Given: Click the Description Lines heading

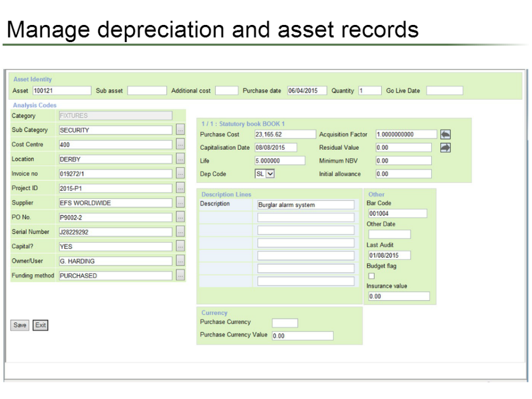Looking at the screenshot, I should click(x=226, y=195).
